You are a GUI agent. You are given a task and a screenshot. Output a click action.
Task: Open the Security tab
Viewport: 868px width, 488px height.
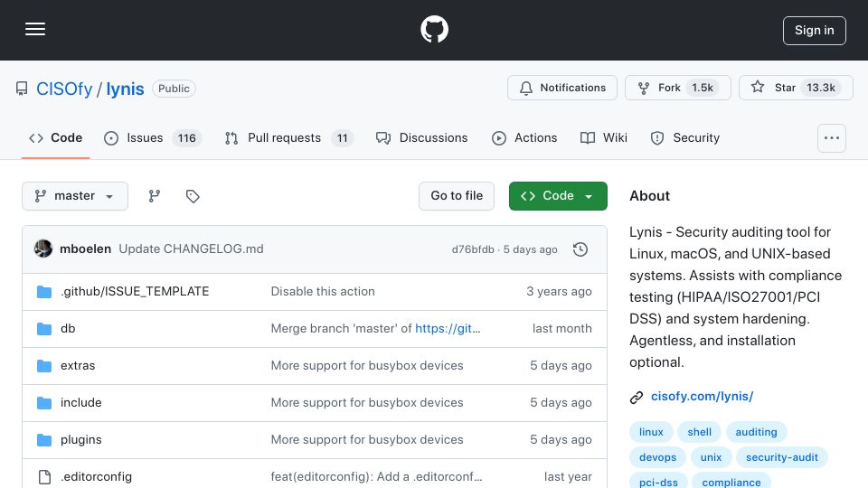pyautogui.click(x=685, y=137)
